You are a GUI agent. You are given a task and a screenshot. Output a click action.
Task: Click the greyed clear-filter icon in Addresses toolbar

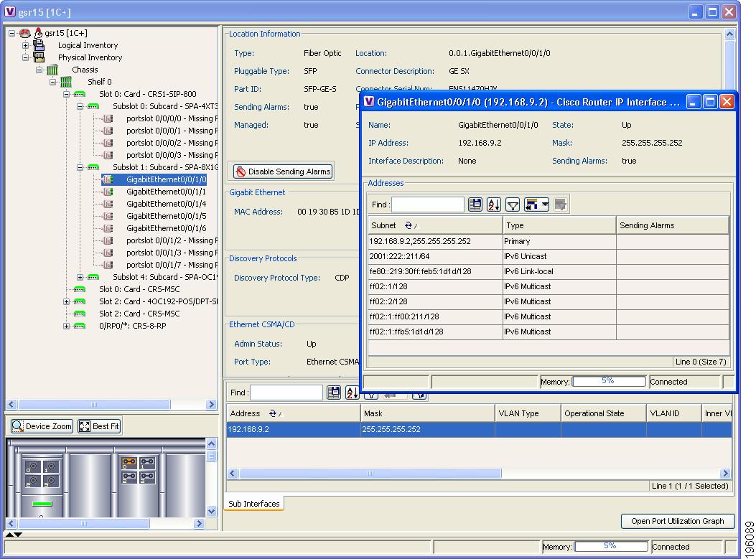point(560,205)
